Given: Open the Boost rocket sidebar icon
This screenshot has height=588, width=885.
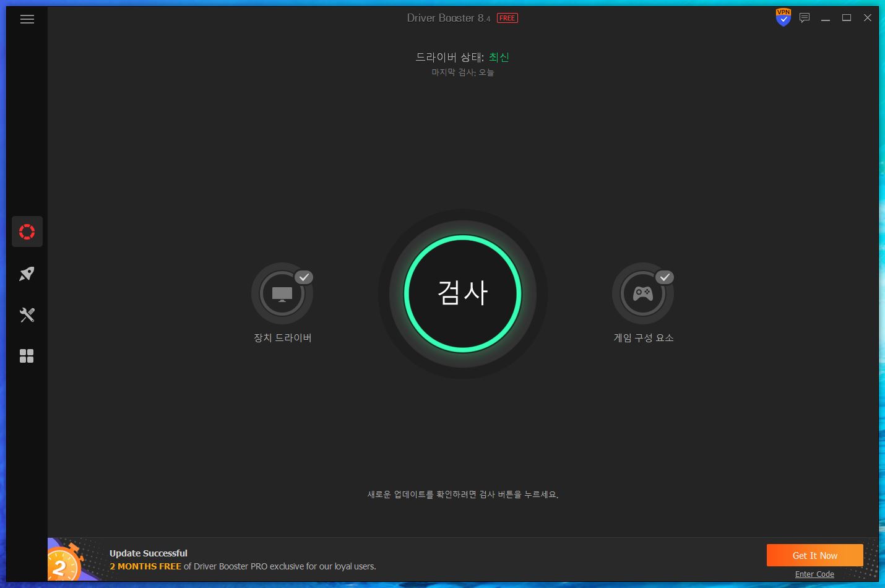Looking at the screenshot, I should coord(27,274).
